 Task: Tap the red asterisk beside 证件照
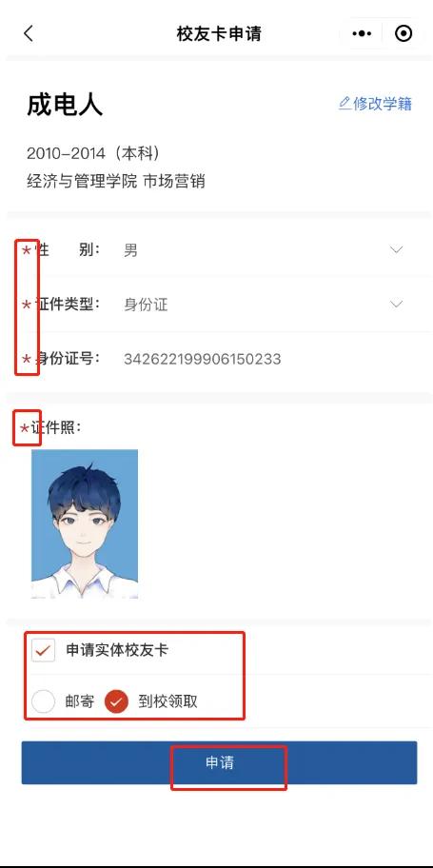pos(25,428)
